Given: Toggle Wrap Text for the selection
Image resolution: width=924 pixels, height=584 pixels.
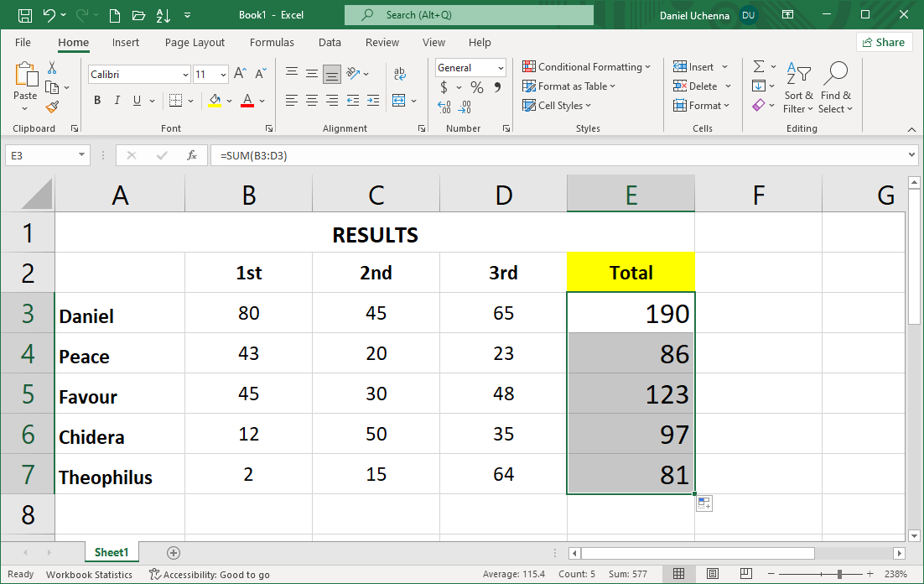Looking at the screenshot, I should tap(400, 73).
